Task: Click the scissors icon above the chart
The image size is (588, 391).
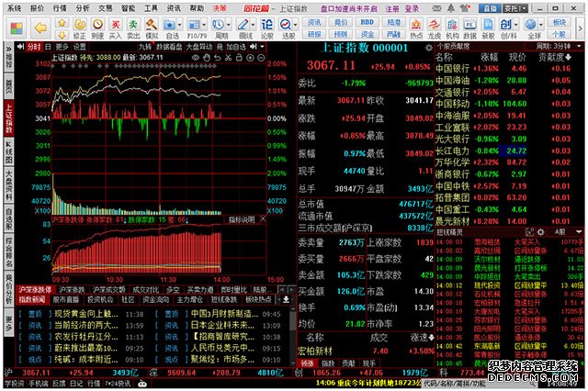Action: click(228, 58)
